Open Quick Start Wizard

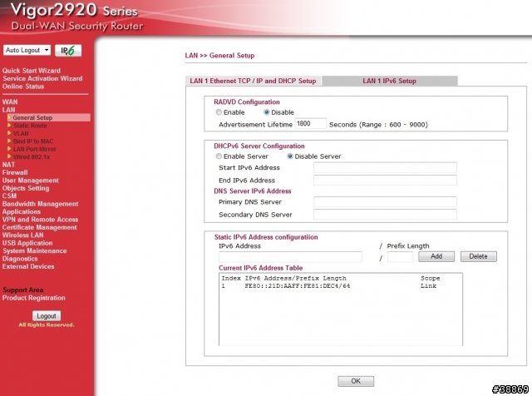pyautogui.click(x=32, y=71)
